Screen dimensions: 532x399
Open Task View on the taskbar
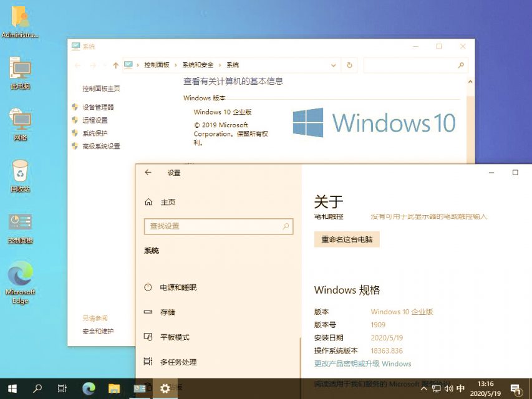(62, 388)
